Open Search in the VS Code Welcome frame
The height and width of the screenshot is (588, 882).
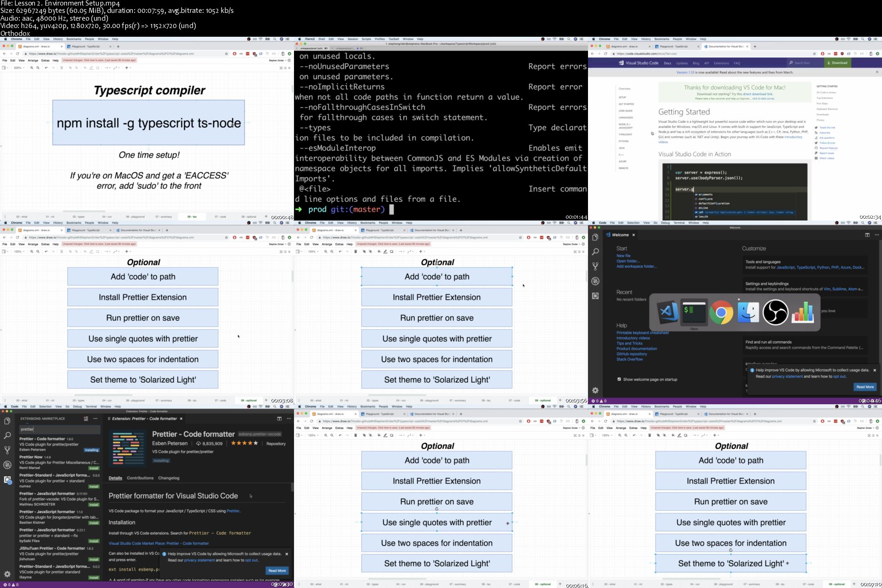coord(595,252)
